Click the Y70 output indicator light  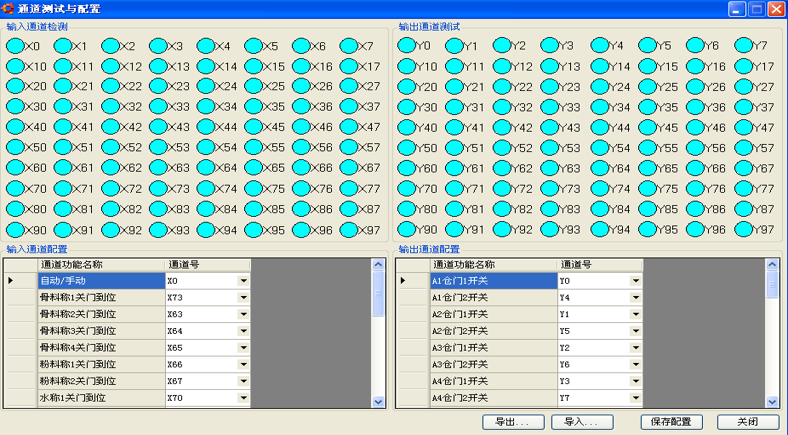[406, 188]
